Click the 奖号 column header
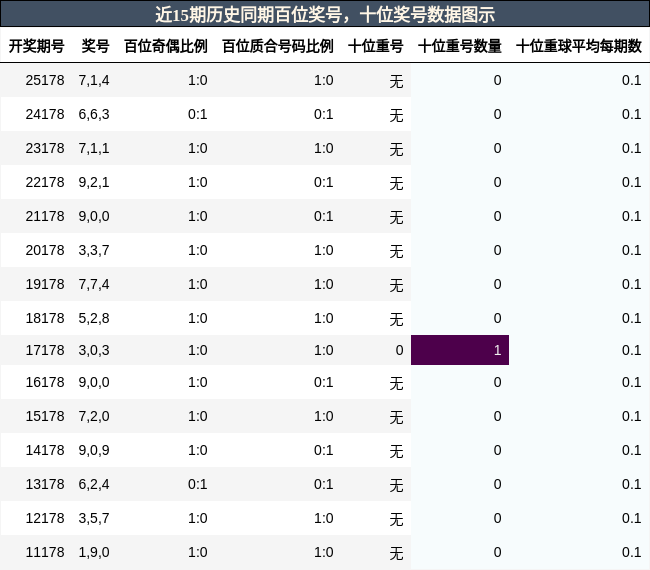Screen dimensions: 650x570 95,46
